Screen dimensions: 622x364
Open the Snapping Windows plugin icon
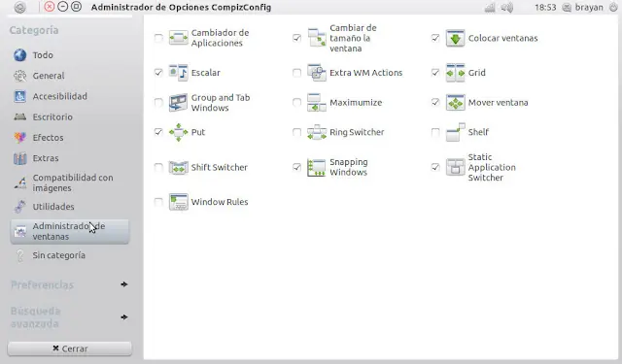(x=317, y=167)
